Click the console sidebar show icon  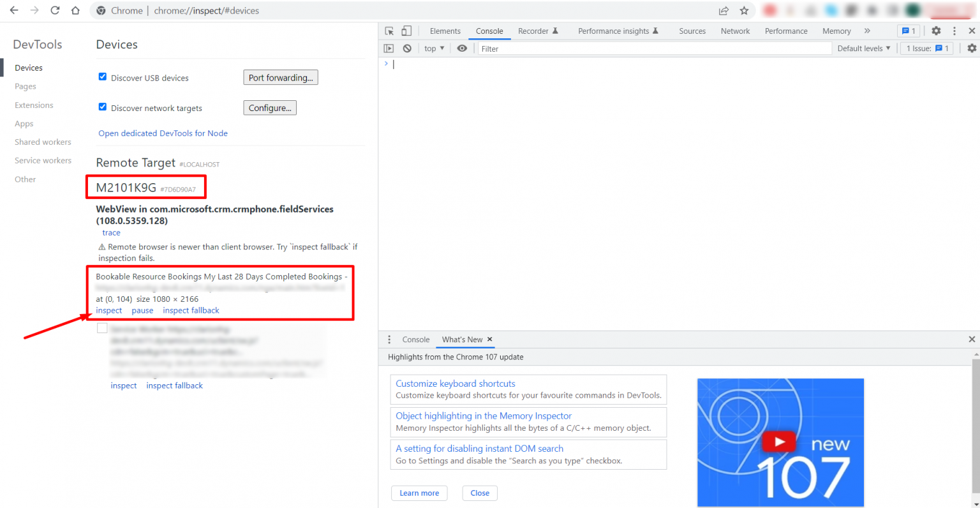coord(389,48)
